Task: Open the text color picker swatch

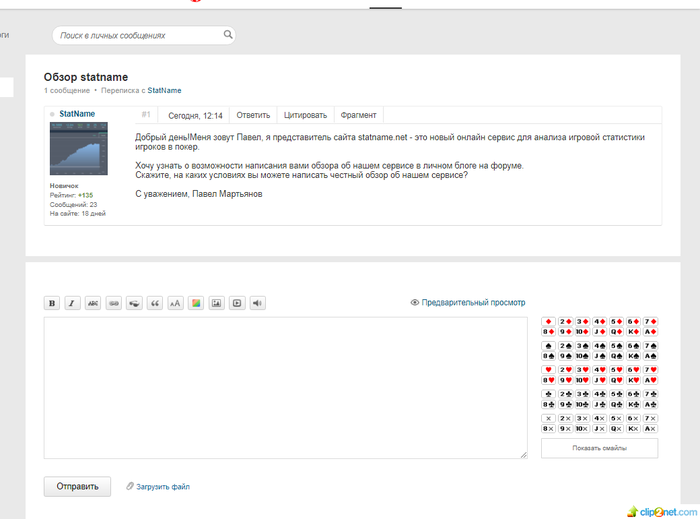Action: point(196,303)
